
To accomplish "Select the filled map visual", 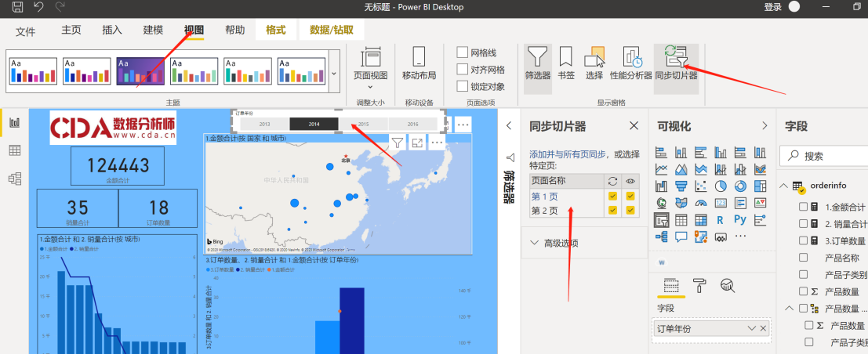I will (681, 203).
